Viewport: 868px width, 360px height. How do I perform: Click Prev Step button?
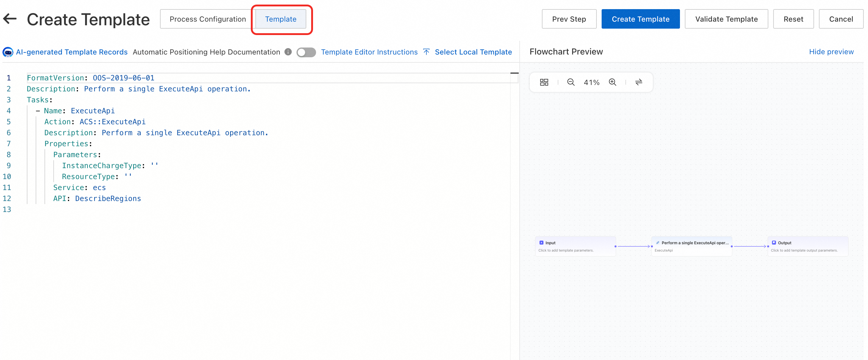(x=569, y=19)
